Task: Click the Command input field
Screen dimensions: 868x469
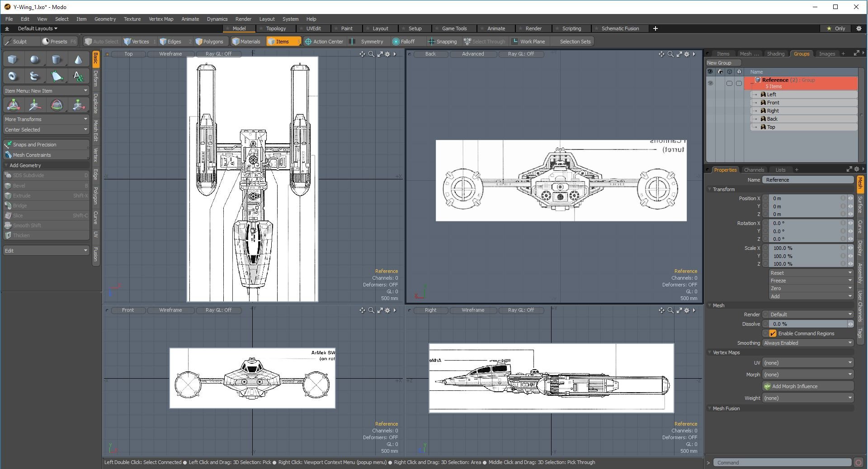Action: pyautogui.click(x=782, y=462)
